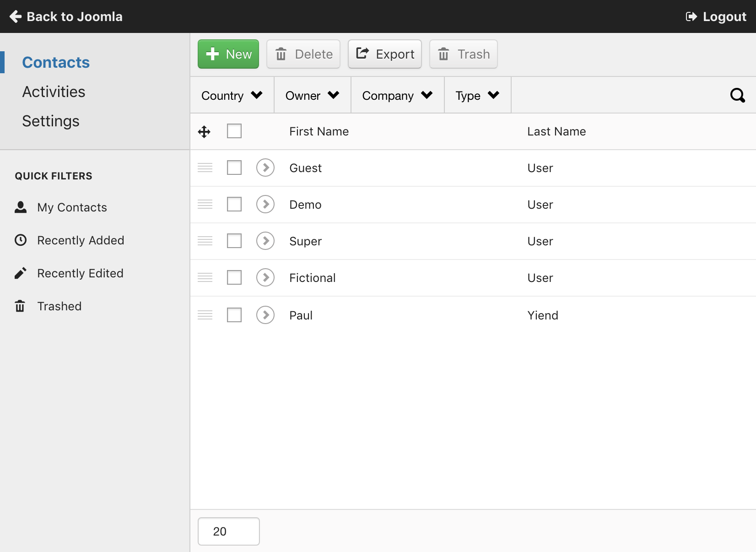Open the Owner filter dropdown
The width and height of the screenshot is (756, 552).
click(312, 95)
